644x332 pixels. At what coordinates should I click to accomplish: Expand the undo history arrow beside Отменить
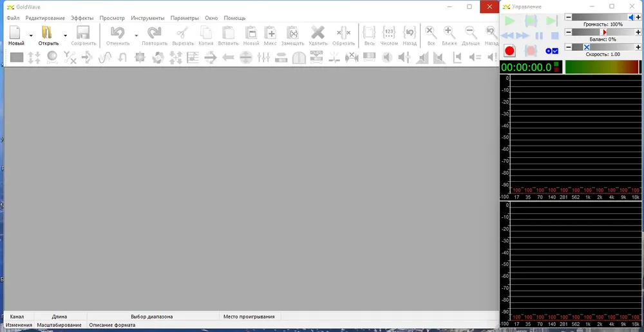click(137, 35)
